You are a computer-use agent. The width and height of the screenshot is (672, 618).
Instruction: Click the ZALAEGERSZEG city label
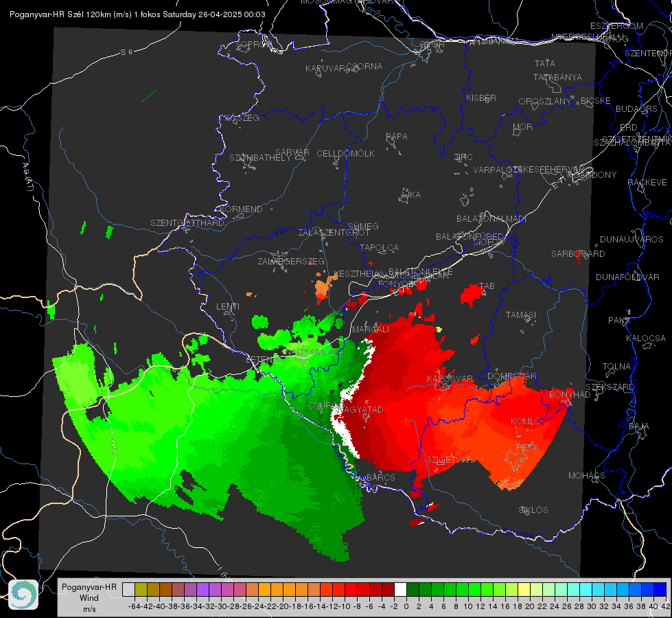point(291,261)
